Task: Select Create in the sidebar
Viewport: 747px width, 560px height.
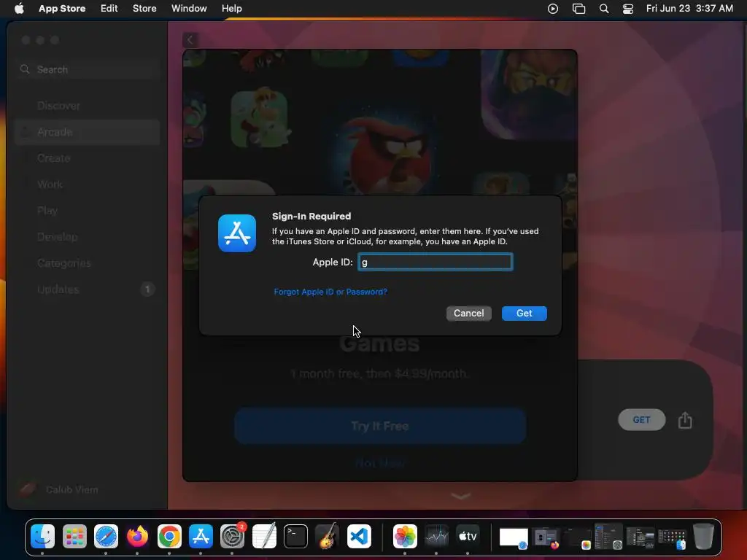Action: point(87,158)
